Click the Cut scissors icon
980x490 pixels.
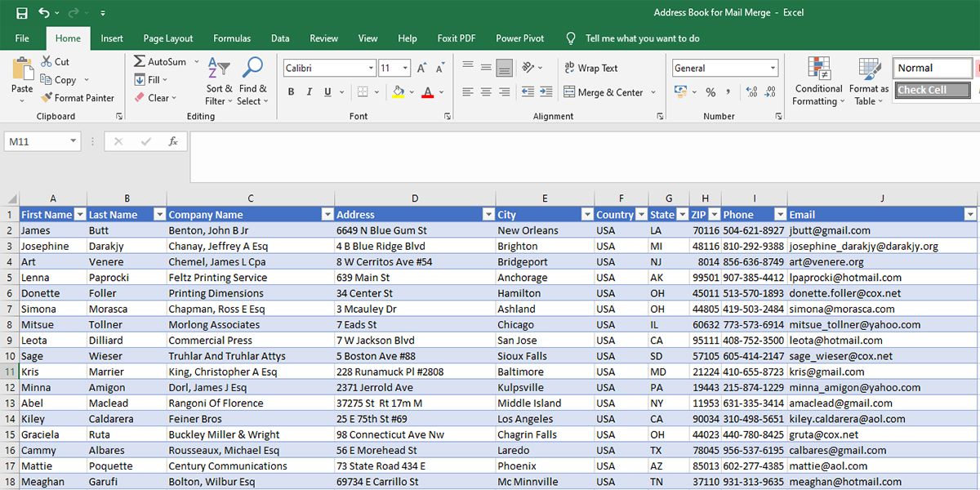(x=47, y=62)
